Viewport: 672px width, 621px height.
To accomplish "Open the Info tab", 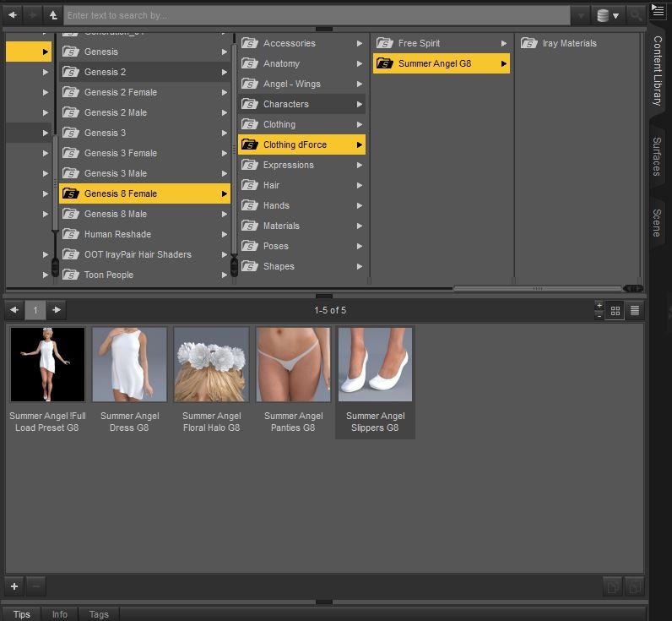I will (60, 614).
